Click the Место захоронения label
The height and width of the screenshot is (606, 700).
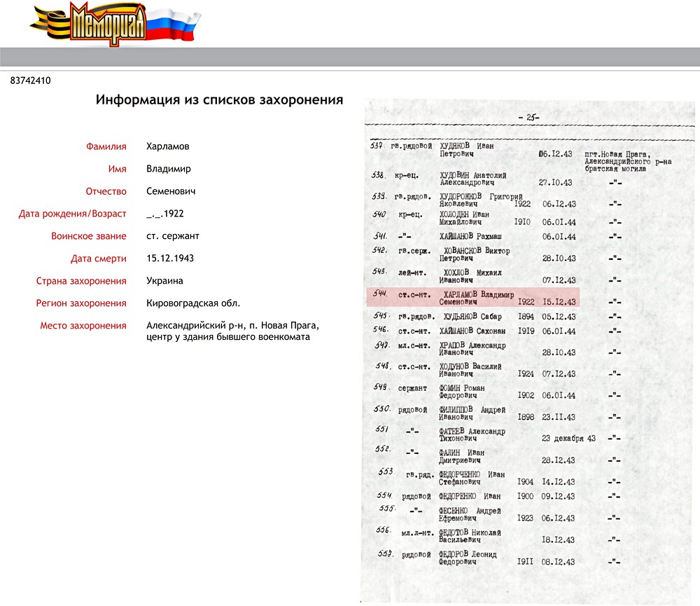(83, 325)
